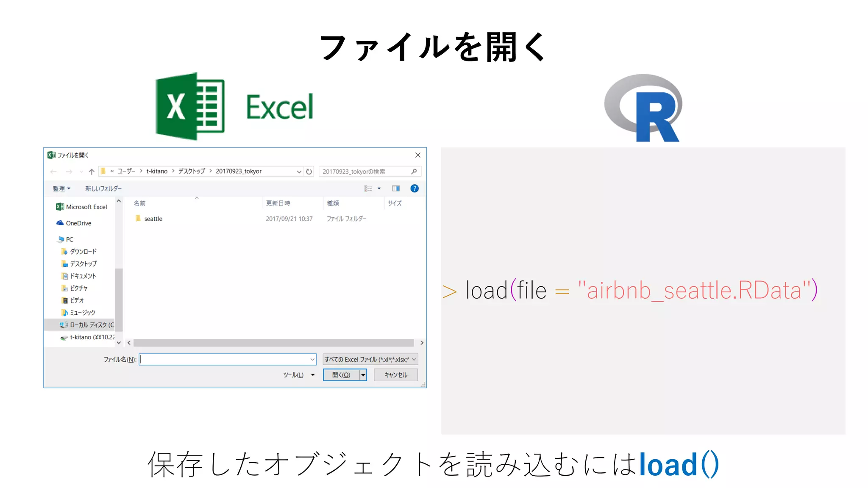Select OneDrive in navigation pane
Screen dimensions: 868x488
(x=74, y=223)
